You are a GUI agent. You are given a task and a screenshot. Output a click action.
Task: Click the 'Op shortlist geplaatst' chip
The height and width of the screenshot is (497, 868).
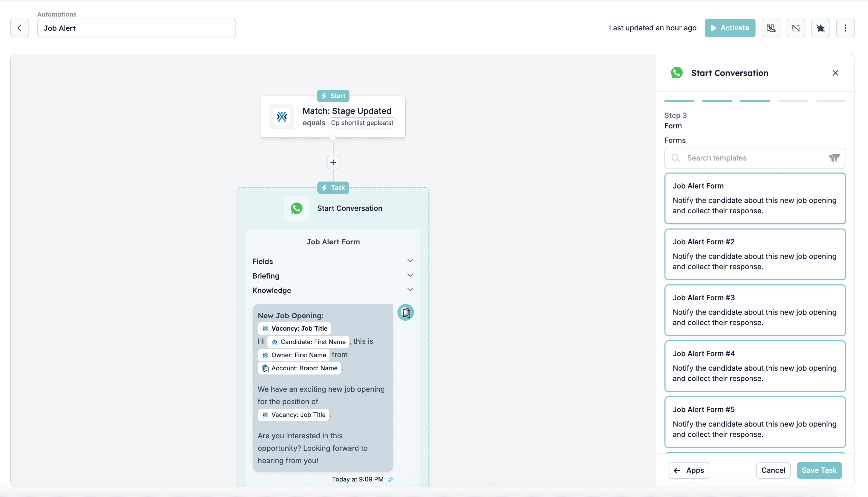coord(362,123)
